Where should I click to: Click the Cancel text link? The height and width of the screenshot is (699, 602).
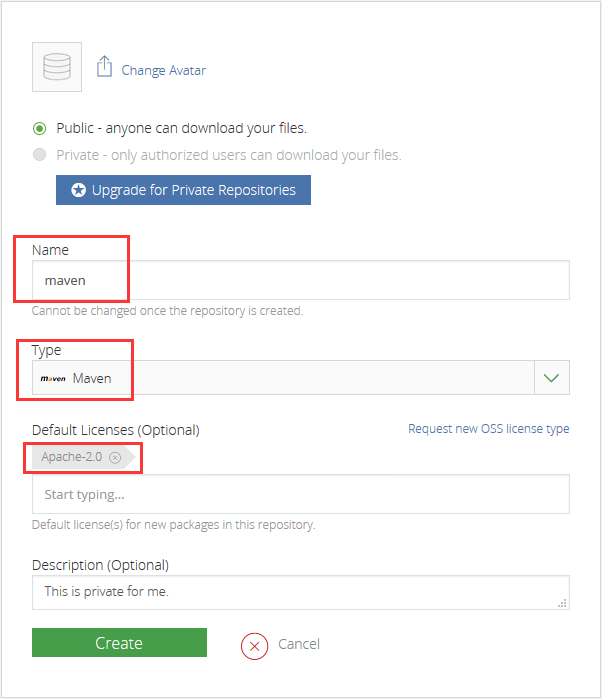coord(299,644)
